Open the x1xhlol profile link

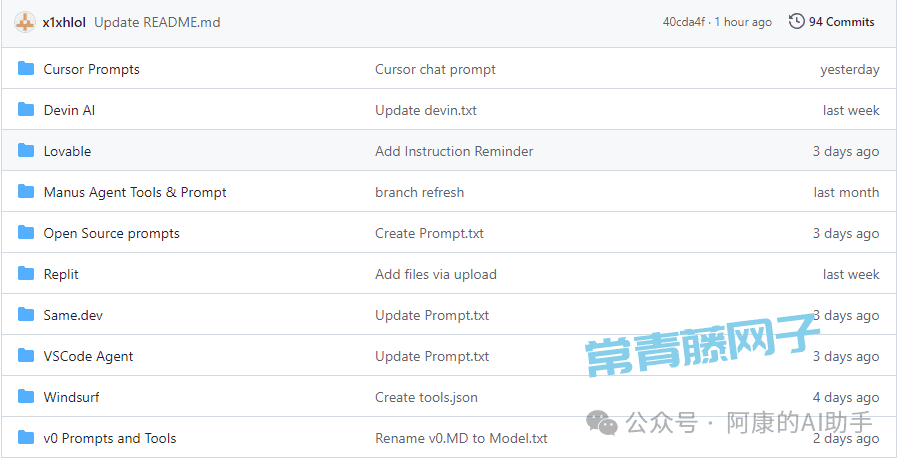tap(64, 22)
